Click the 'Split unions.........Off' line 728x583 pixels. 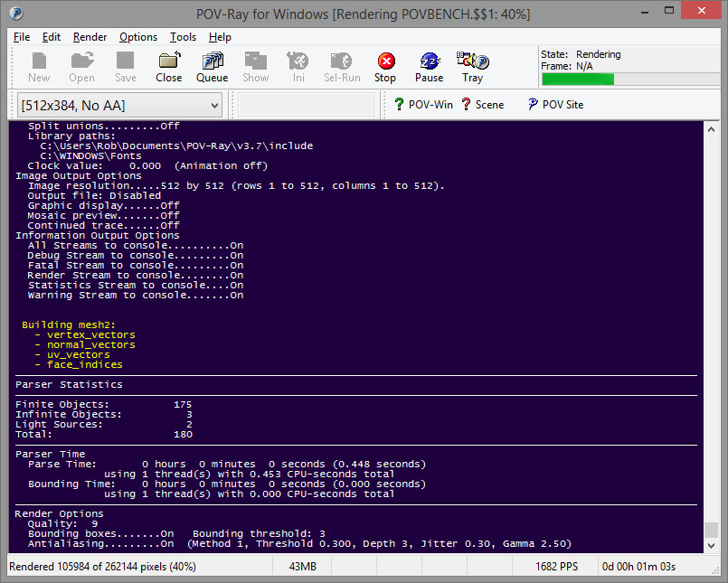(x=103, y=126)
